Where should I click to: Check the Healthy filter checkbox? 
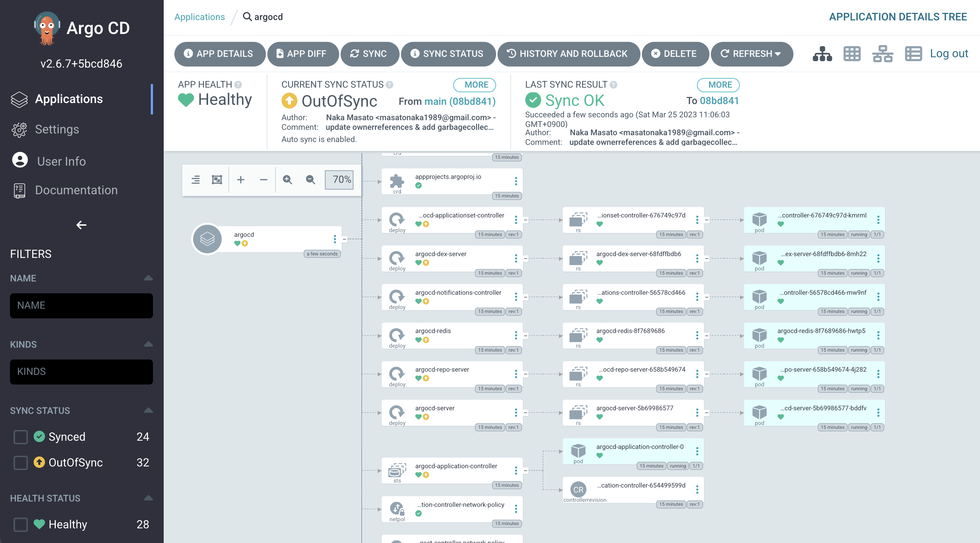point(20,524)
